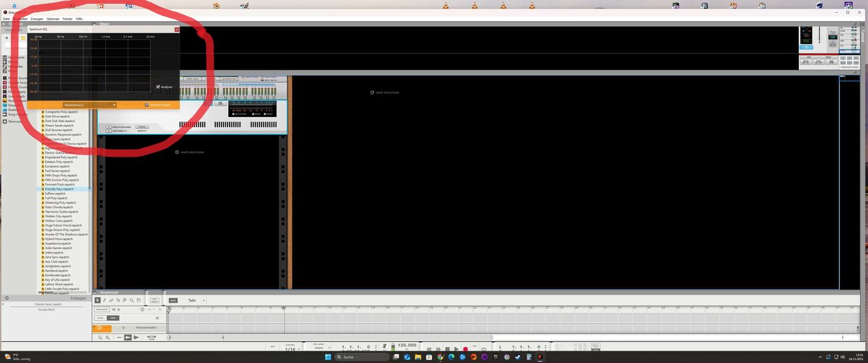Click the Reason icon in taskbar
868x363 pixels.
[540, 357]
